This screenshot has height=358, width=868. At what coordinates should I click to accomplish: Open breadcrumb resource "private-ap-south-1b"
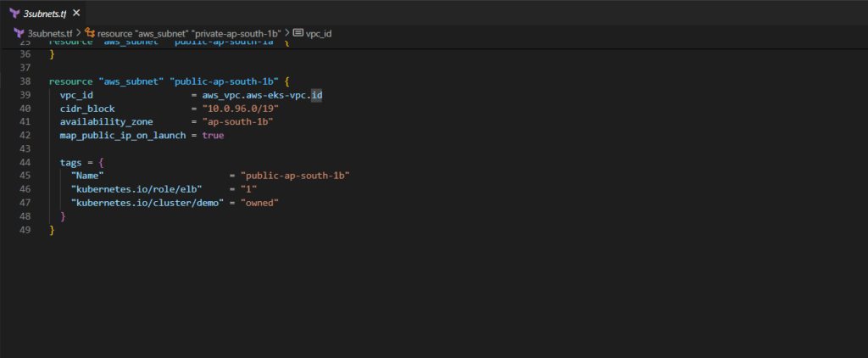(x=189, y=33)
